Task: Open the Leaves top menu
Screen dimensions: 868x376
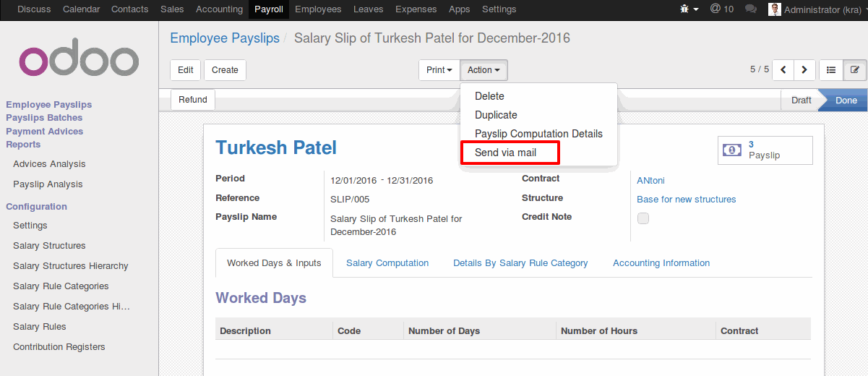Action: 369,9
